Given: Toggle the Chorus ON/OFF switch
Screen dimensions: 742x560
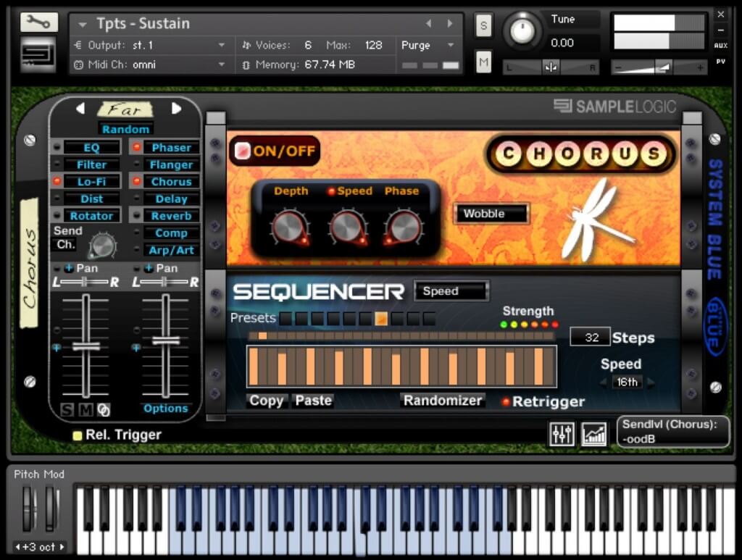Looking at the screenshot, I should tap(242, 151).
